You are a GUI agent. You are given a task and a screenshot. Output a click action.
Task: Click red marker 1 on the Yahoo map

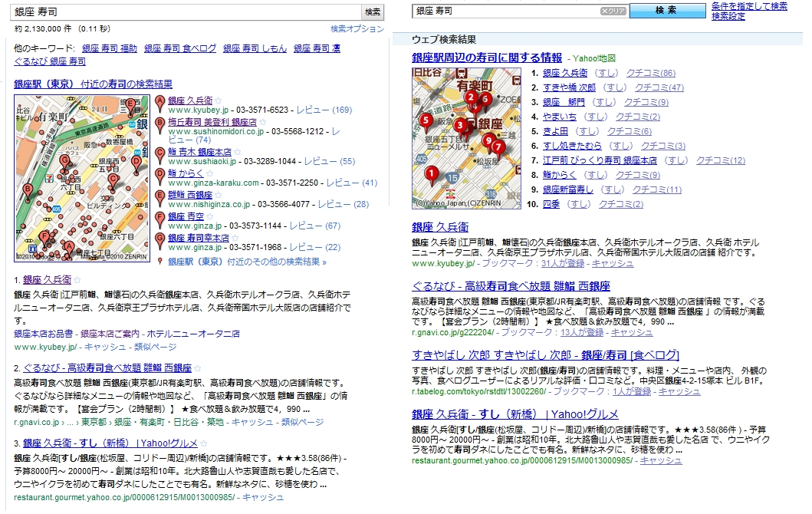(432, 175)
